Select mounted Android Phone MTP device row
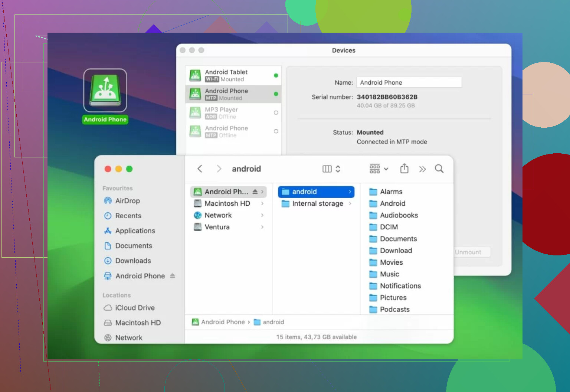This screenshot has height=392, width=570. (x=233, y=94)
